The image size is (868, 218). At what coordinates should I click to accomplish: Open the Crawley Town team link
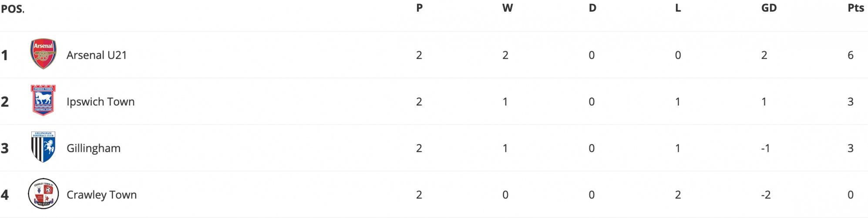pos(101,195)
